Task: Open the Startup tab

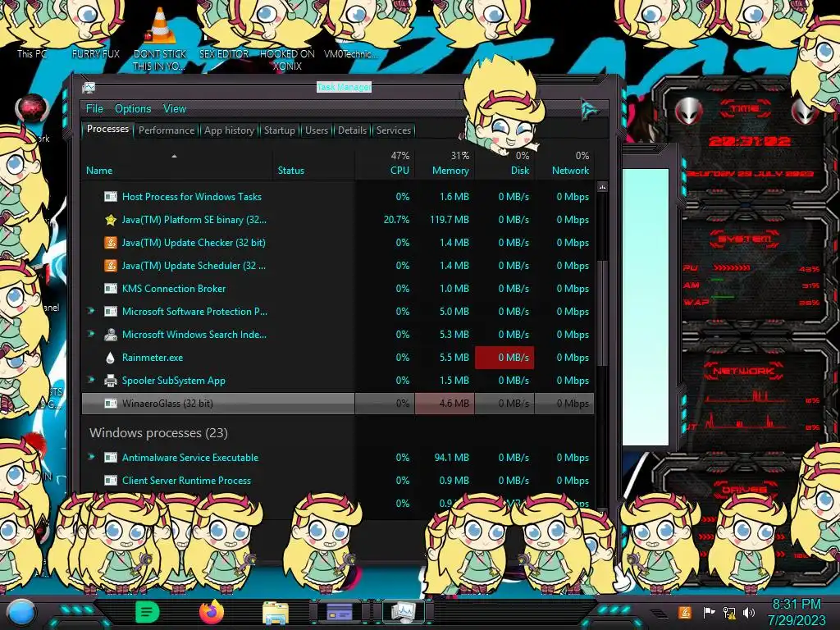Action: [x=279, y=130]
